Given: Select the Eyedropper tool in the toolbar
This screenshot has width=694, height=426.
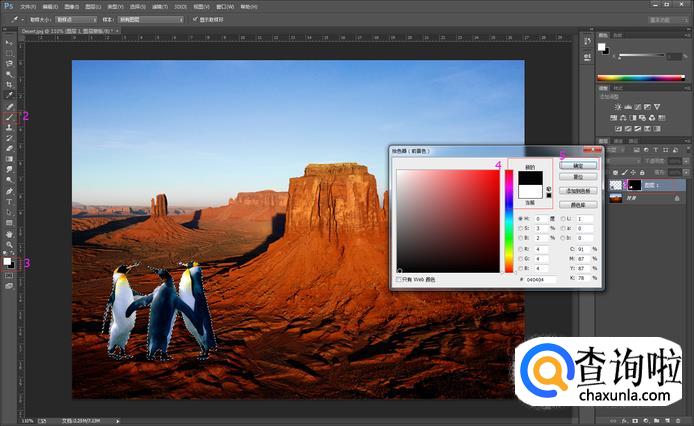Looking at the screenshot, I should [x=10, y=96].
